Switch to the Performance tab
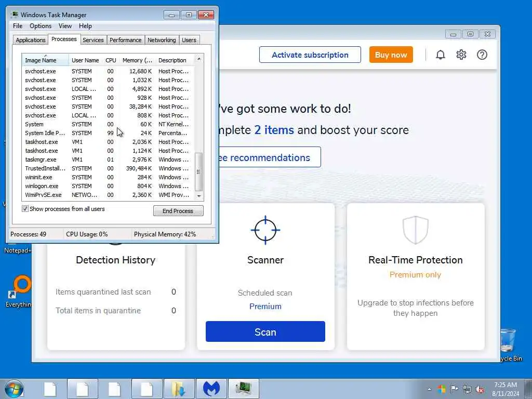532x399 pixels. click(125, 40)
